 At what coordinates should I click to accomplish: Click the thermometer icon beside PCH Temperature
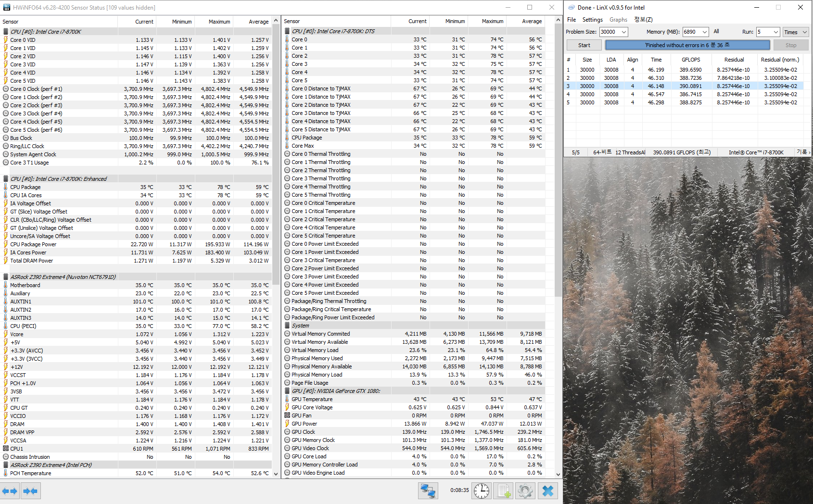[x=6, y=473]
